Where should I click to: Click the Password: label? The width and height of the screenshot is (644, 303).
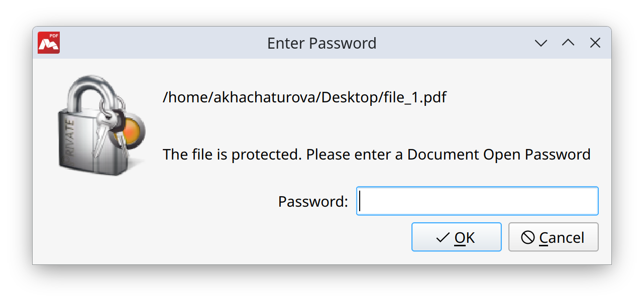pyautogui.click(x=313, y=202)
